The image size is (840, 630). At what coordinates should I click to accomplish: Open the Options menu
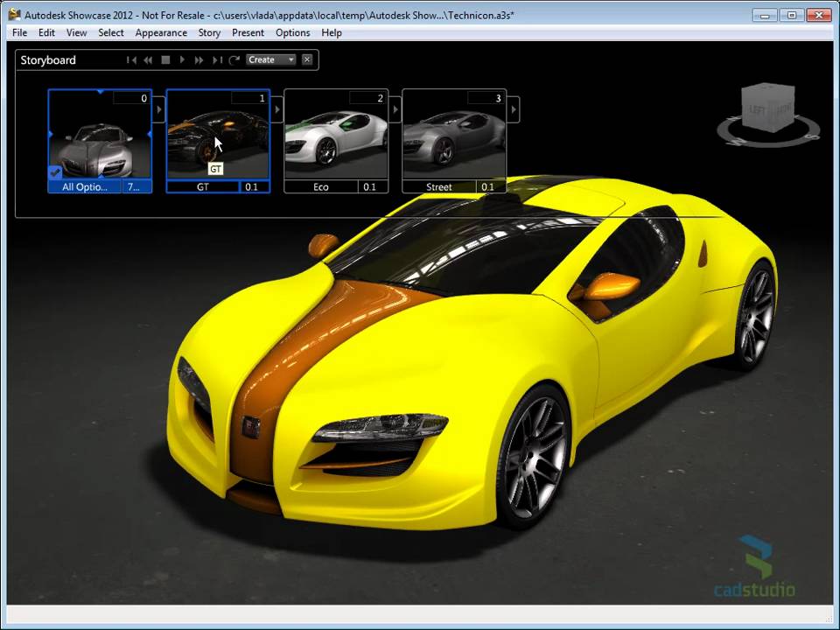point(293,32)
